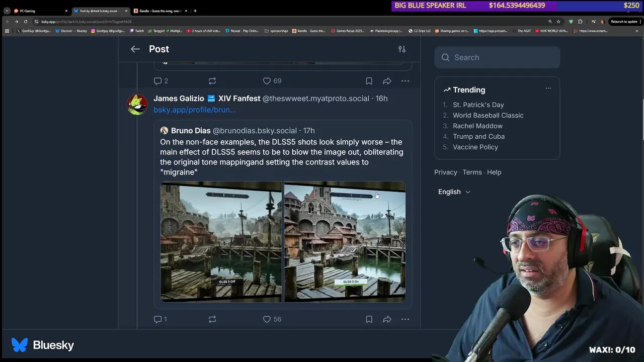This screenshot has width=644, height=362.
Task: Open Vaccine Policy trending topic
Action: pos(475,147)
